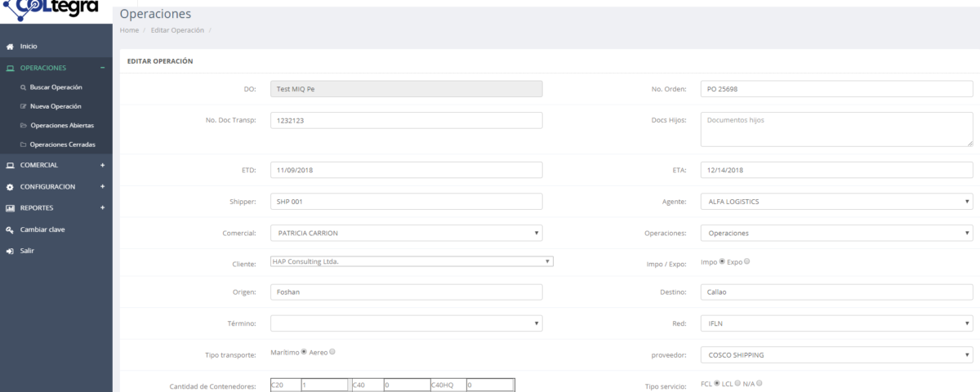Click the C40 container quantity field
This screenshot has height=392, width=980.
coord(406,385)
